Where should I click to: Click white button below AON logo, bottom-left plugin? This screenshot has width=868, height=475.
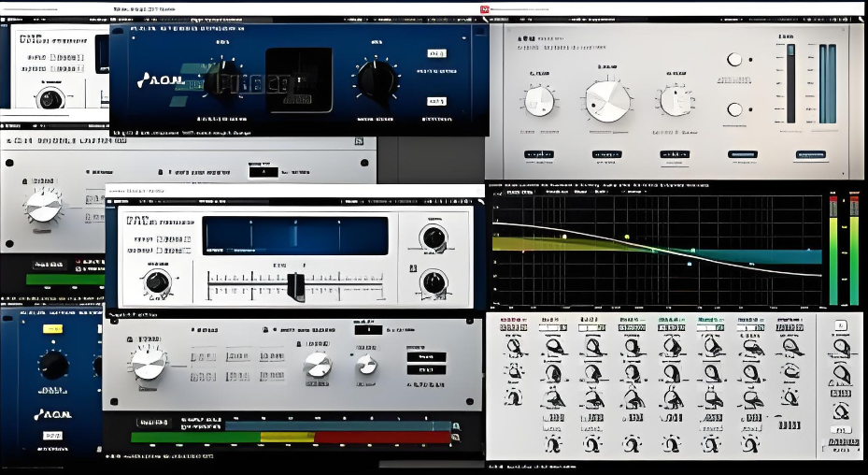point(52,436)
